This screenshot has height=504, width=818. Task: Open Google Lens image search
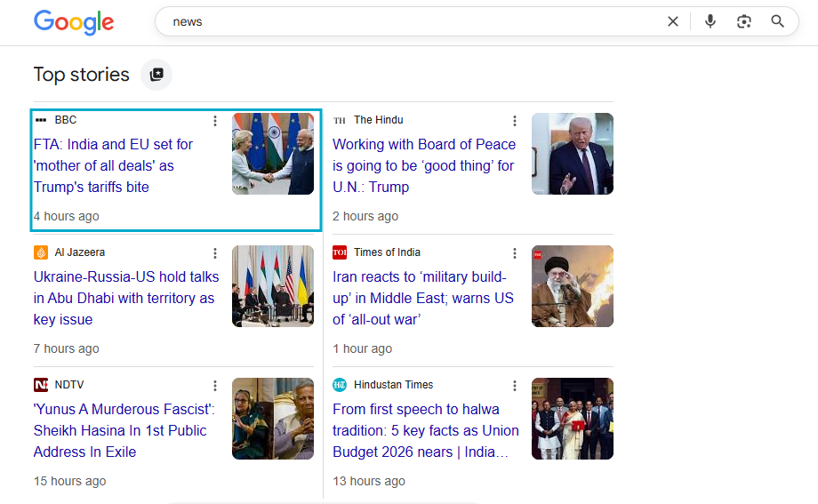click(x=744, y=21)
